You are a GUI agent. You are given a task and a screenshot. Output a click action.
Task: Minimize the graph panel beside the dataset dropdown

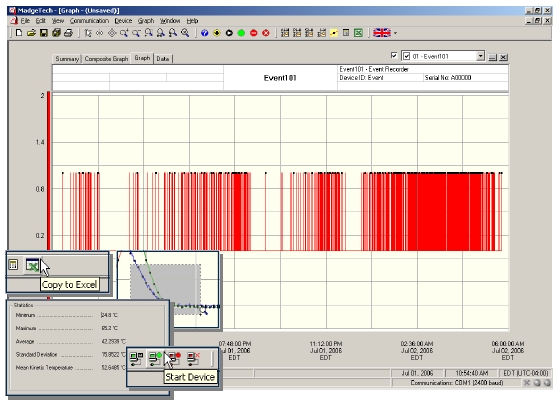pos(492,57)
